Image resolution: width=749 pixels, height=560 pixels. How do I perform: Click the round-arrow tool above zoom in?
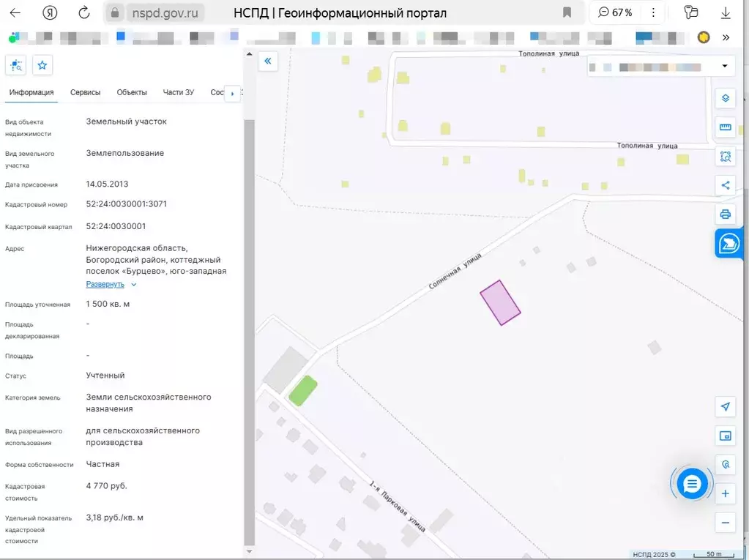(x=725, y=465)
